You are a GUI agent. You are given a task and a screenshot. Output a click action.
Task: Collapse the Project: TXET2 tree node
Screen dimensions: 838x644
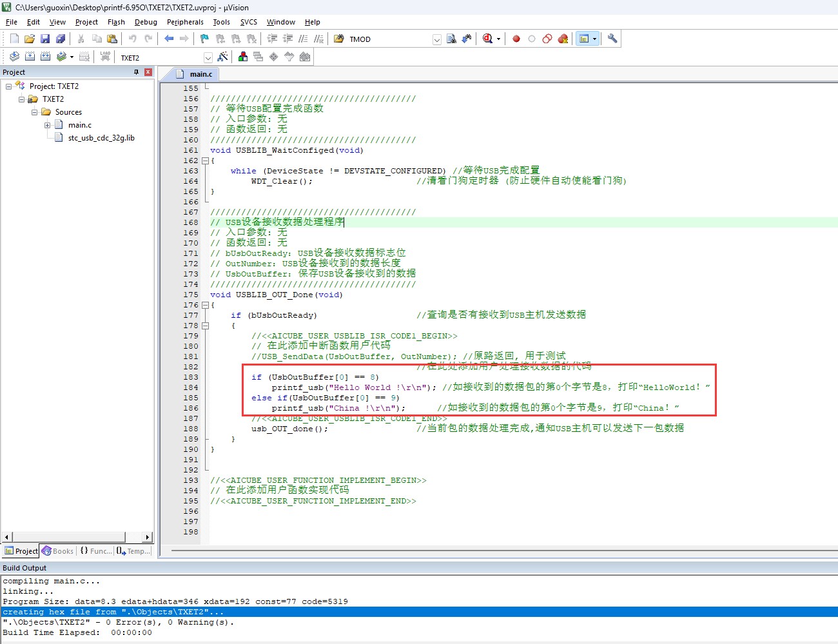(x=8, y=86)
